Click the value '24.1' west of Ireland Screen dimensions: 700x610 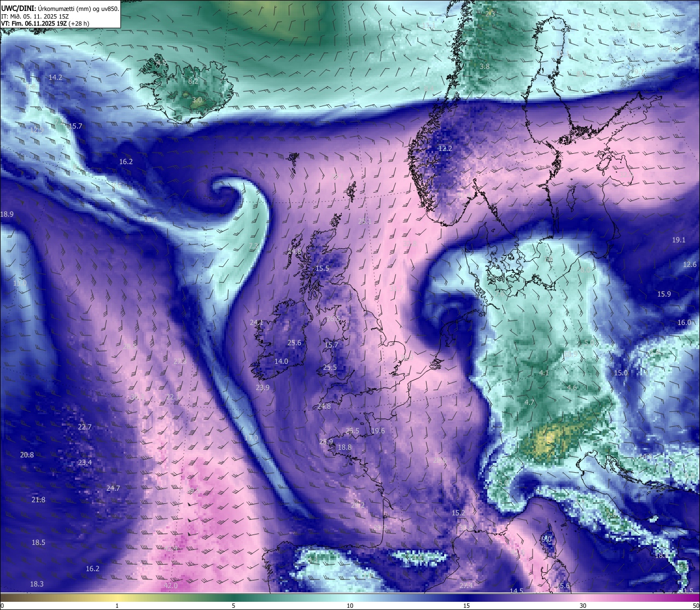(256, 322)
